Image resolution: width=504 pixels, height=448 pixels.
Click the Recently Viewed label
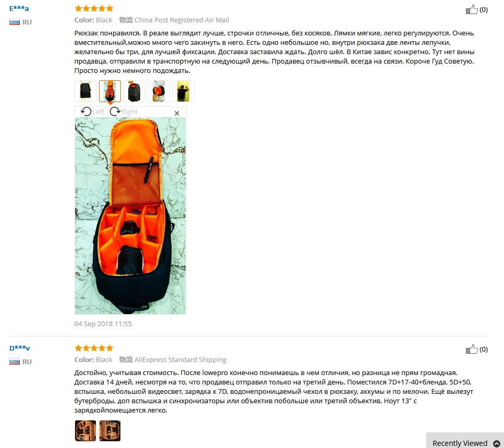click(x=460, y=443)
